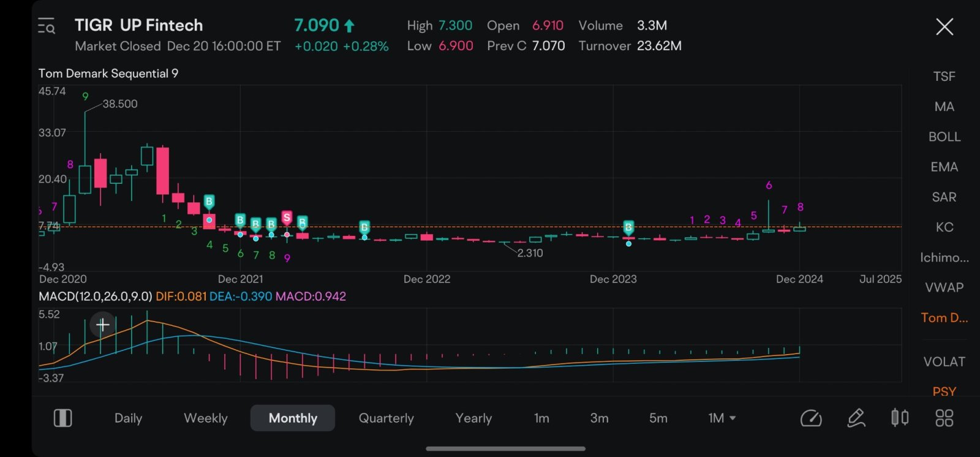Tap the MACD(12.0,26.0,9.0) label

[x=95, y=296]
